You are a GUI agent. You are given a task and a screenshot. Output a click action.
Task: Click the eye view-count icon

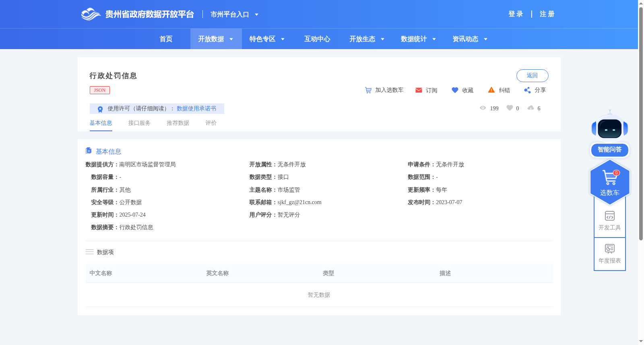[x=483, y=108]
